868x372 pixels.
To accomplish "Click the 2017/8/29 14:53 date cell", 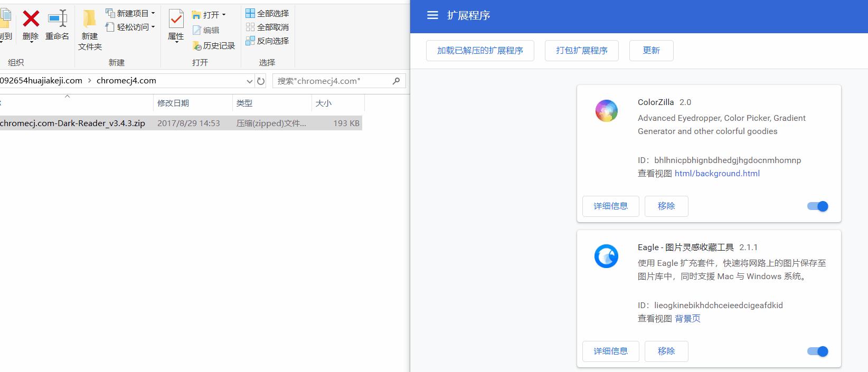I will 188,123.
